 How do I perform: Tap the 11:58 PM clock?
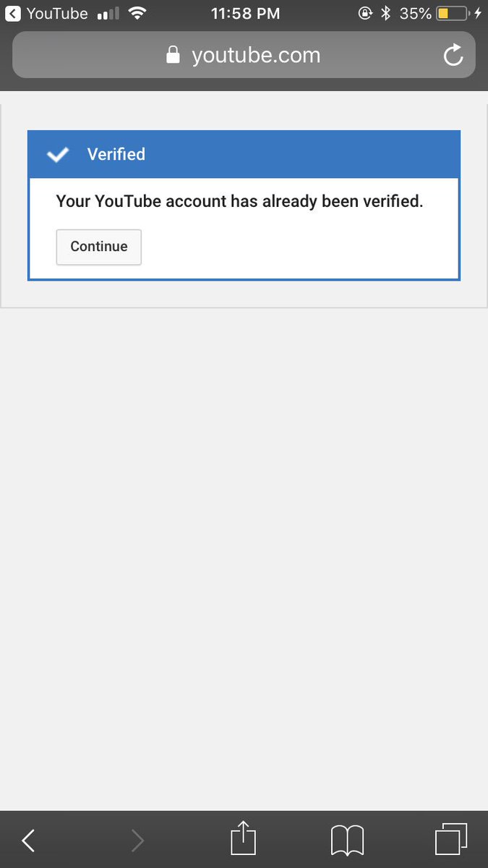click(244, 13)
